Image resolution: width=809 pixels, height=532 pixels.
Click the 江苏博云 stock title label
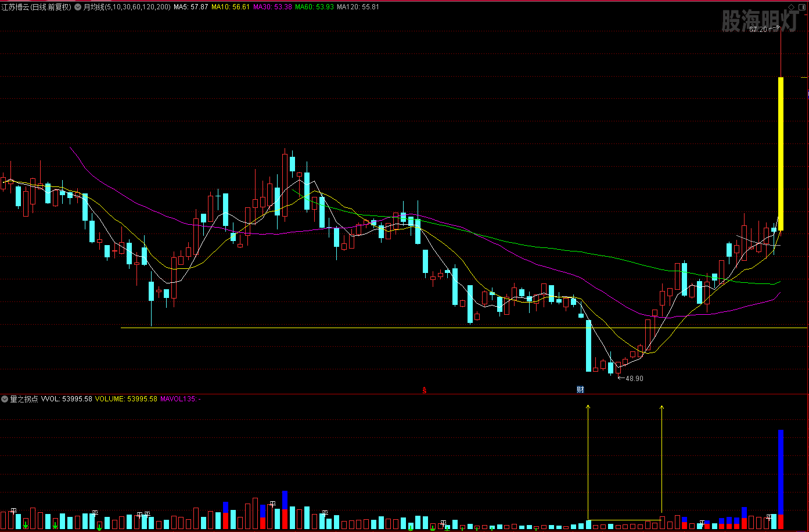point(36,7)
